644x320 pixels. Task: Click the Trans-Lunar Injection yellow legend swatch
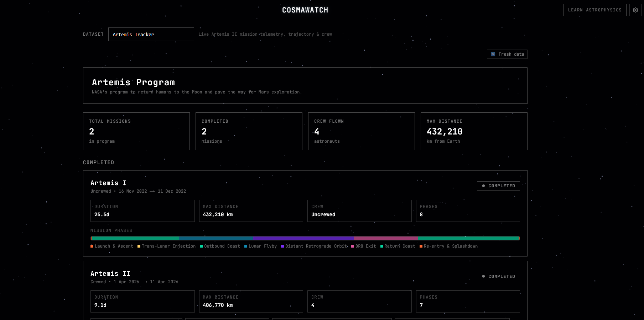[139, 246]
